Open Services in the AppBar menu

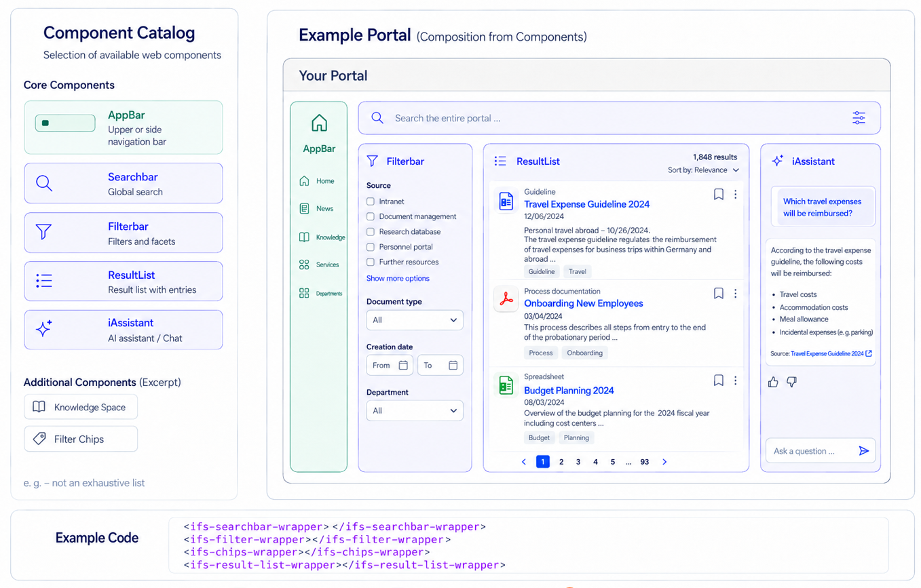pos(320,264)
